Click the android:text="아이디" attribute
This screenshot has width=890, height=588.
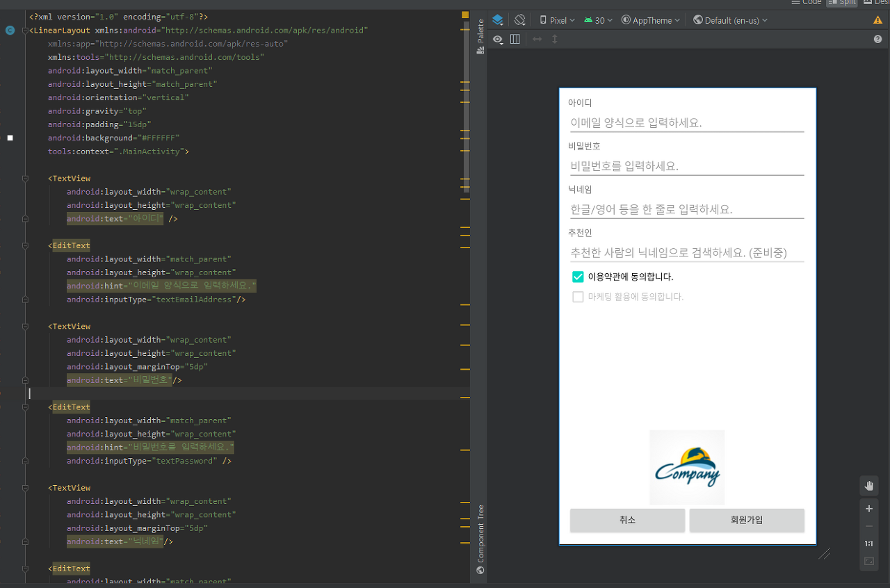(x=115, y=219)
